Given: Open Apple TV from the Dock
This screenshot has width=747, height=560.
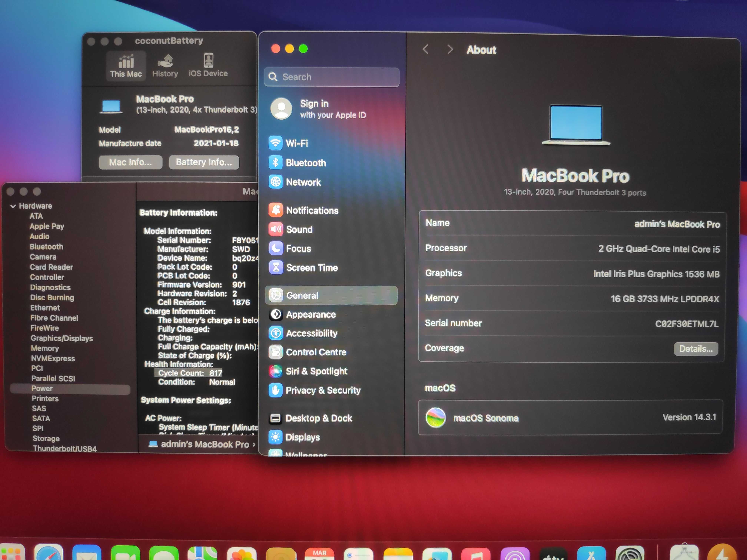Looking at the screenshot, I should pos(553,554).
